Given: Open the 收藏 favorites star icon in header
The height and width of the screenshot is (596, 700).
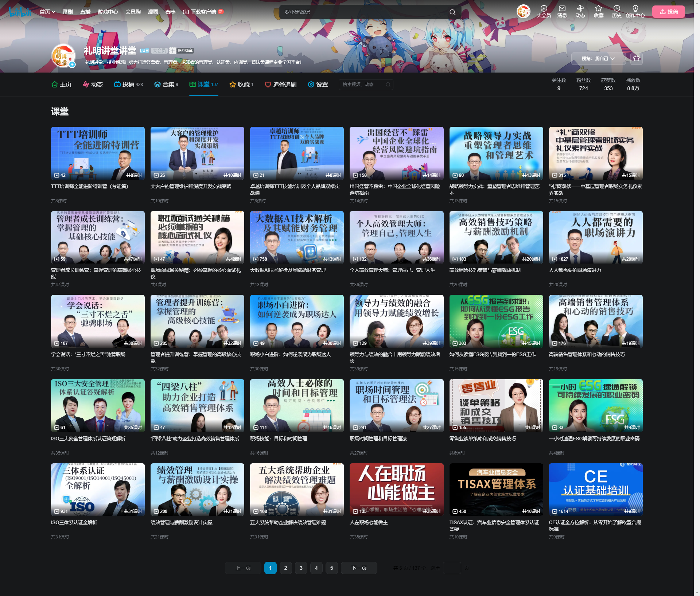Looking at the screenshot, I should click(x=598, y=9).
